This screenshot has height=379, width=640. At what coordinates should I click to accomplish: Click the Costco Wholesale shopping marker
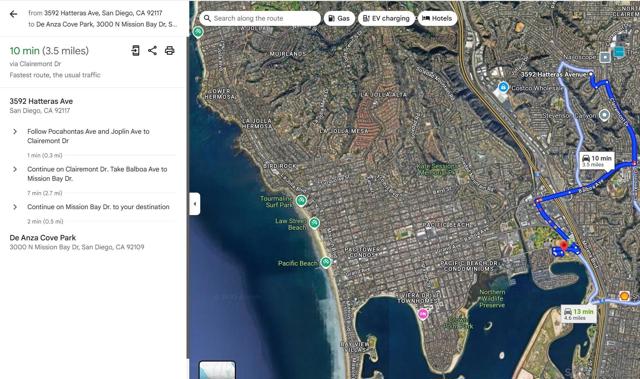503,87
